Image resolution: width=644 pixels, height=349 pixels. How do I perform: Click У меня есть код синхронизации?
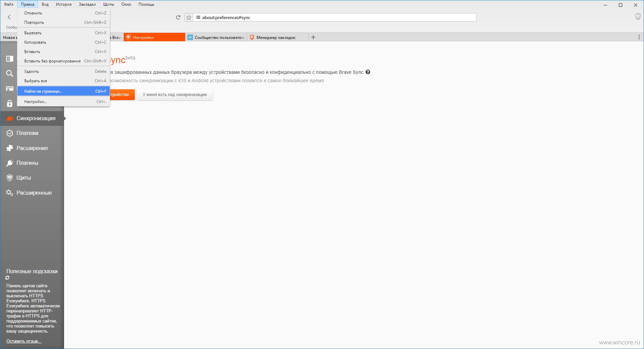[x=175, y=95]
